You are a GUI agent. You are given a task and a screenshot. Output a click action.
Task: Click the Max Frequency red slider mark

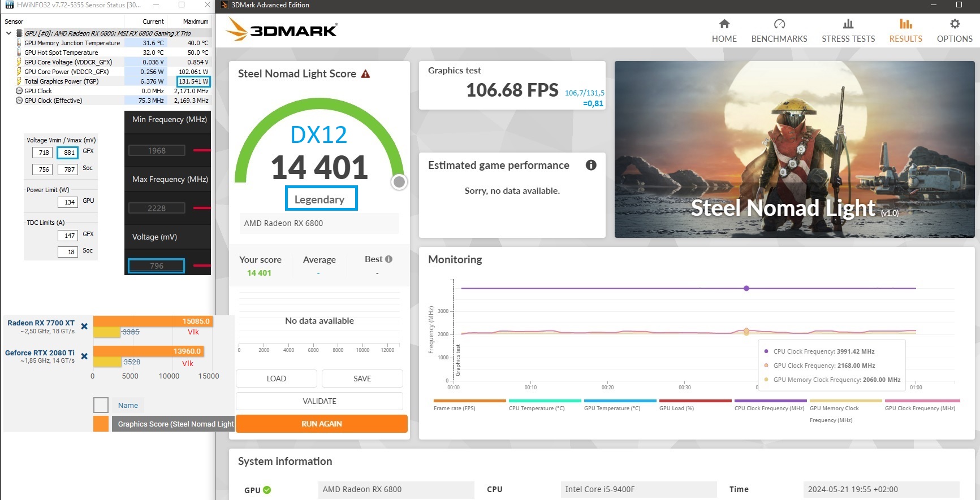202,208
